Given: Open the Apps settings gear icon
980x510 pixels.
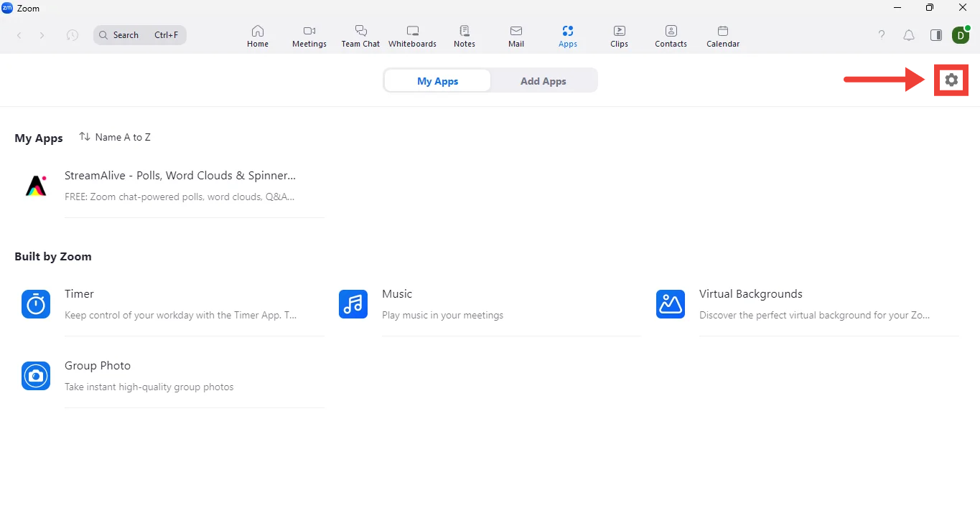Looking at the screenshot, I should [x=951, y=80].
